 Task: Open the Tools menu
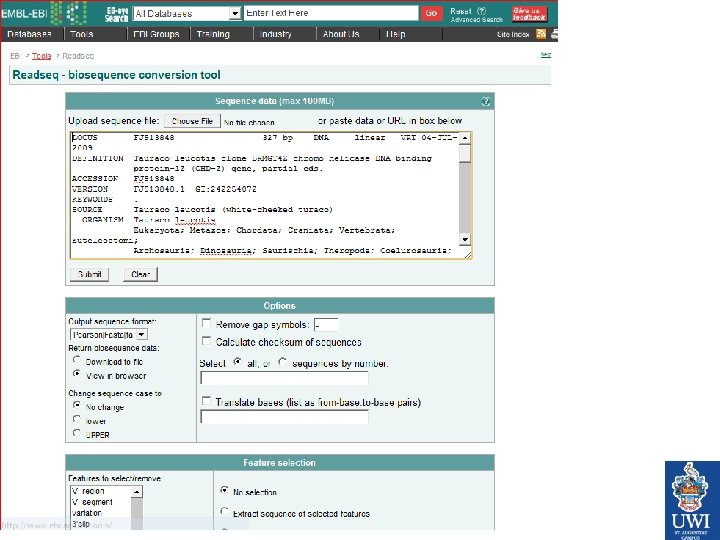[82, 34]
